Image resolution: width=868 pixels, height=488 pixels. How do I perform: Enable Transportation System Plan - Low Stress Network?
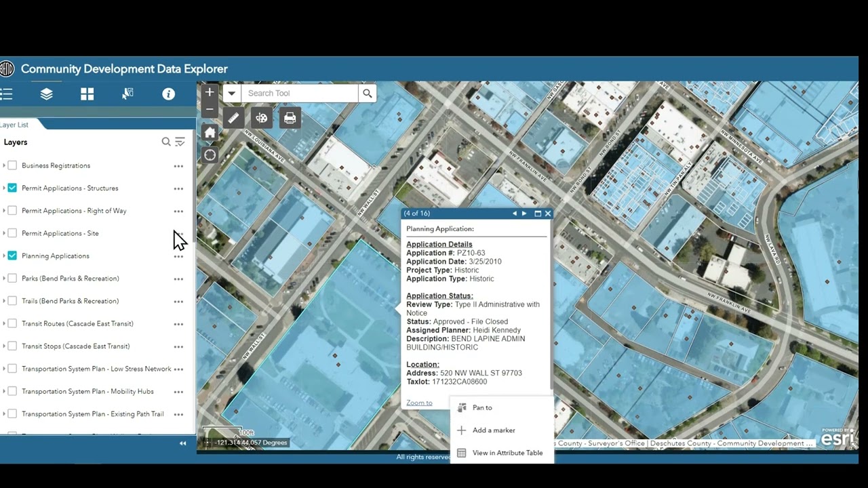coord(12,369)
